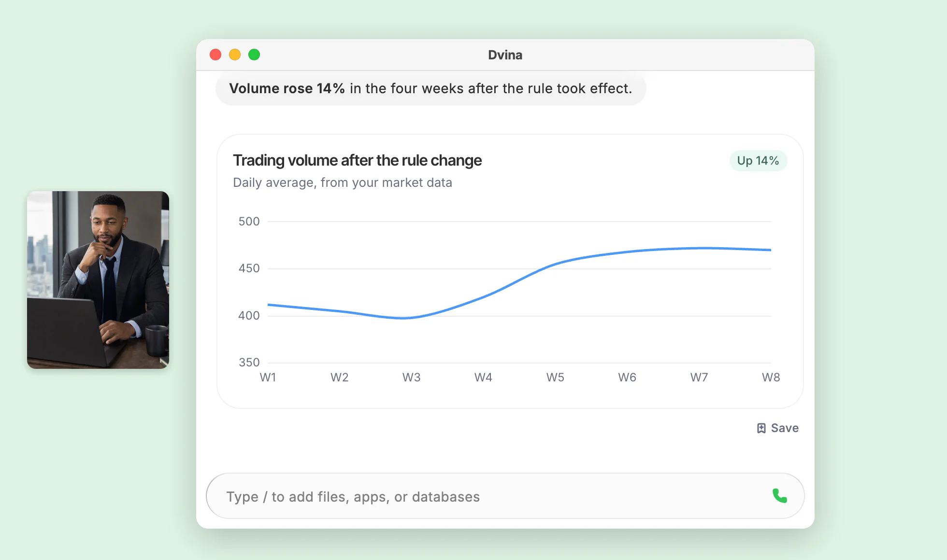This screenshot has height=560, width=947.
Task: Focus the message input field
Action: 505,496
